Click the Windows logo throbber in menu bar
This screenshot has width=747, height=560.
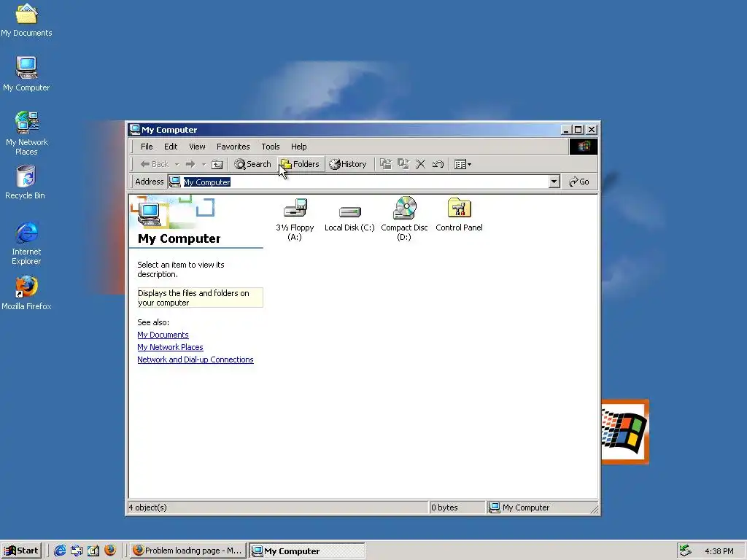tap(583, 146)
